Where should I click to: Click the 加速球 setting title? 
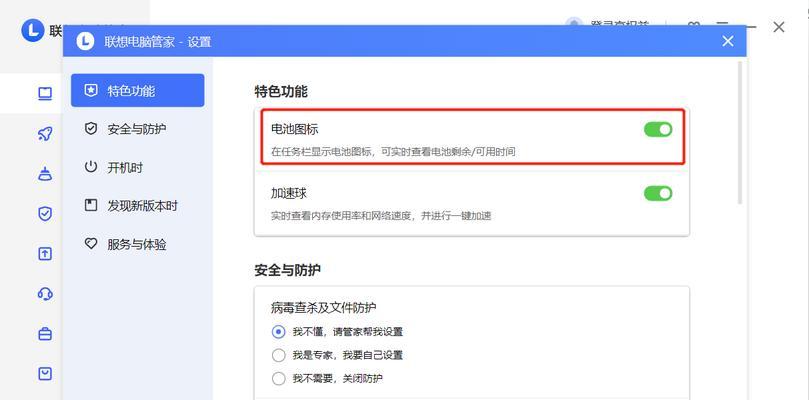coord(289,194)
